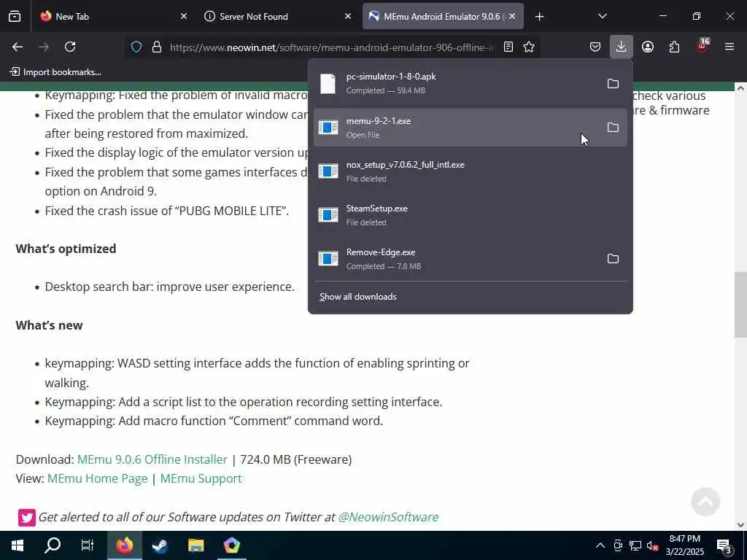Image resolution: width=747 pixels, height=560 pixels.
Task: Select SteamSetup.exe download entry
Action: tap(470, 215)
